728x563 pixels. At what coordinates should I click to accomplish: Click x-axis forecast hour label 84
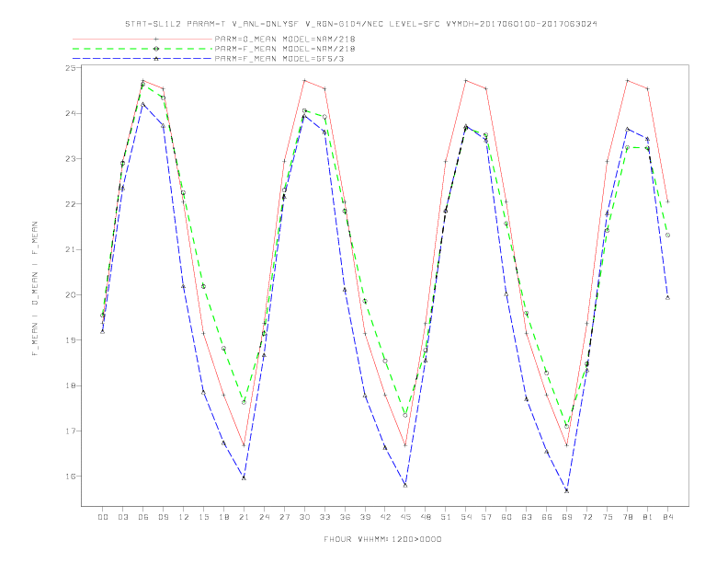[668, 517]
